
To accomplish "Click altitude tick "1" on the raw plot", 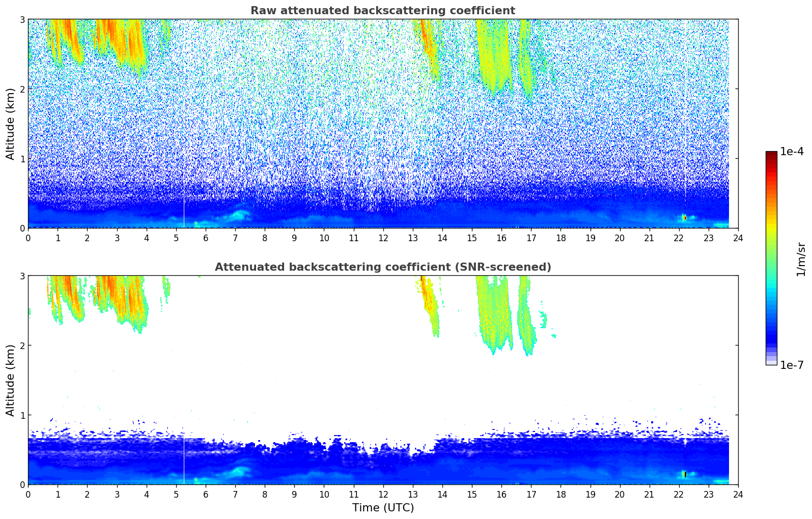I will coord(22,159).
